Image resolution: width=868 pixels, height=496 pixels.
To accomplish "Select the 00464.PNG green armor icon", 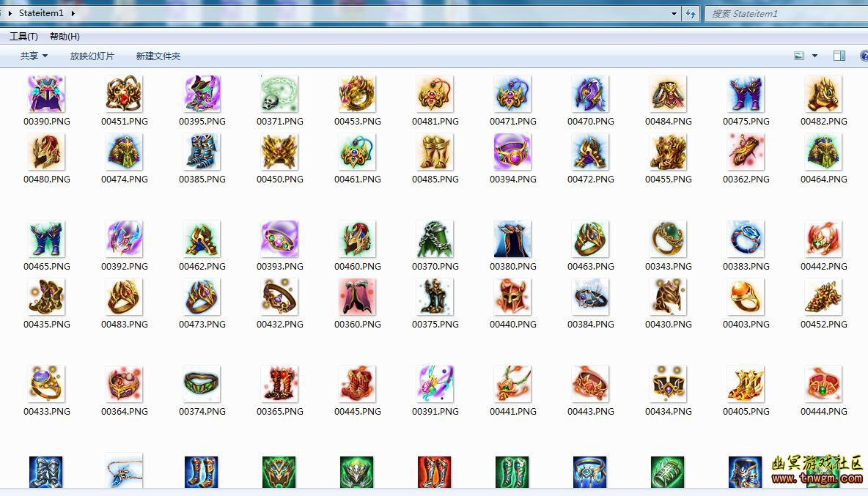I will click(x=824, y=152).
